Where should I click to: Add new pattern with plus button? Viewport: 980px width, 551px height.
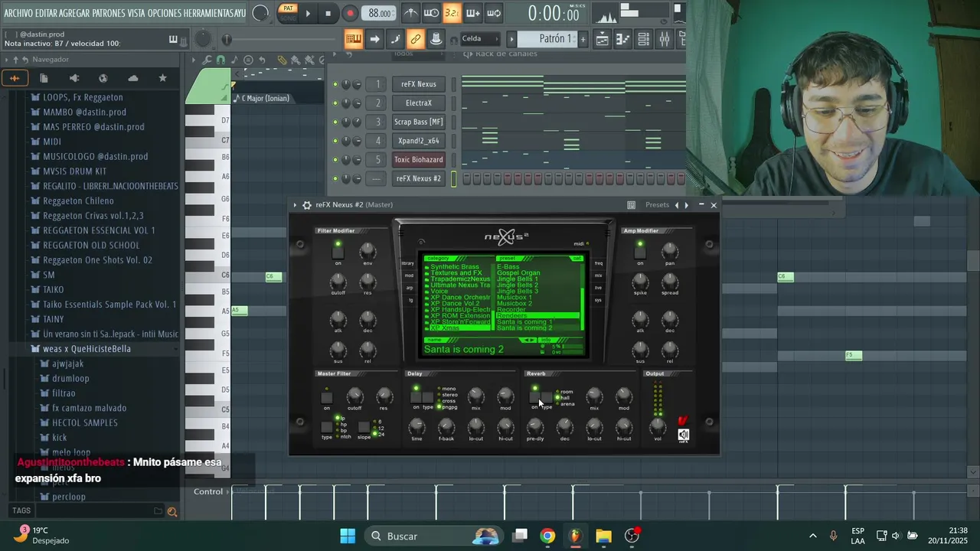click(583, 39)
